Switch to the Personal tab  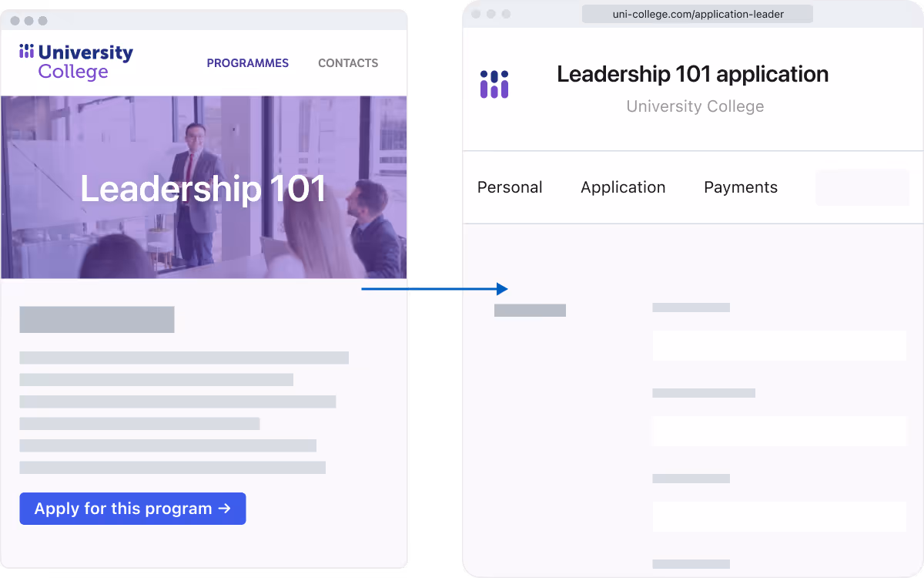coord(510,187)
